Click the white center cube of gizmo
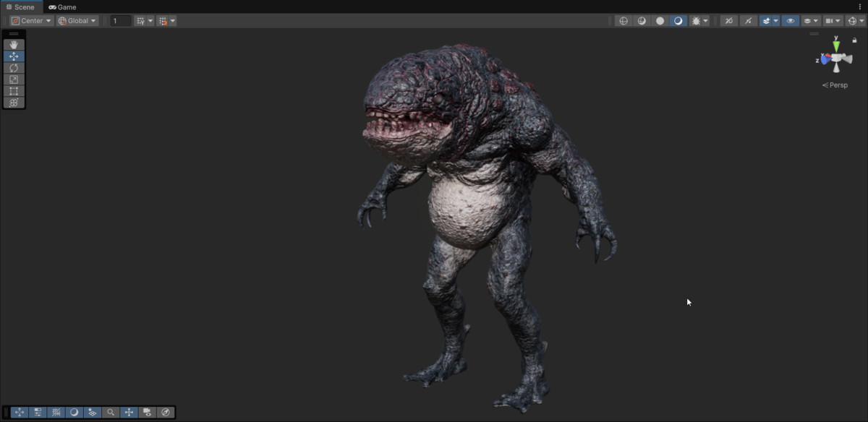 836,59
